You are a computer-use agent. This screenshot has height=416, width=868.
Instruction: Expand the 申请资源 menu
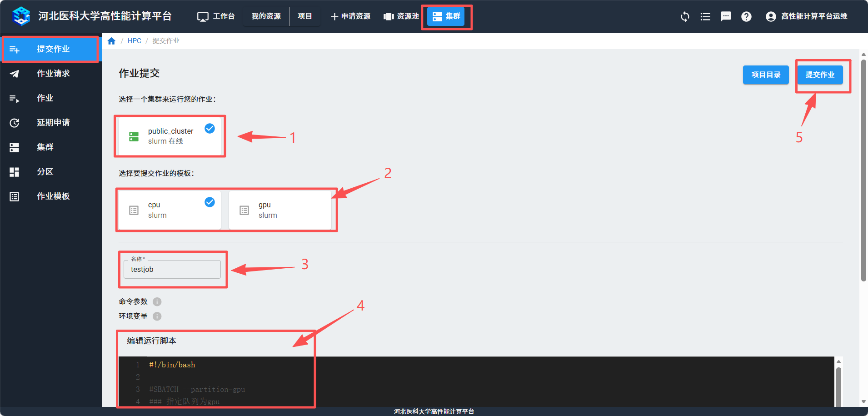point(350,16)
